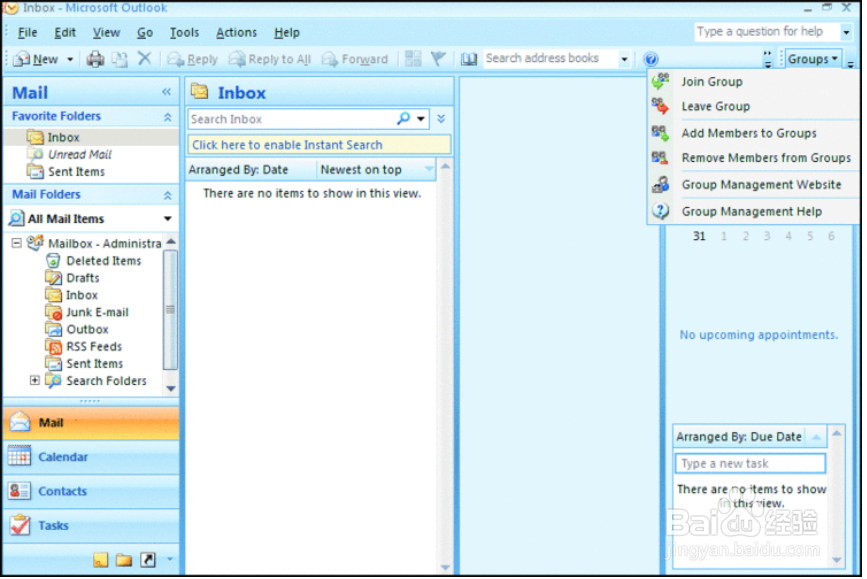Click the magnifier search icon in Search Inbox
This screenshot has width=867, height=579.
tap(404, 118)
